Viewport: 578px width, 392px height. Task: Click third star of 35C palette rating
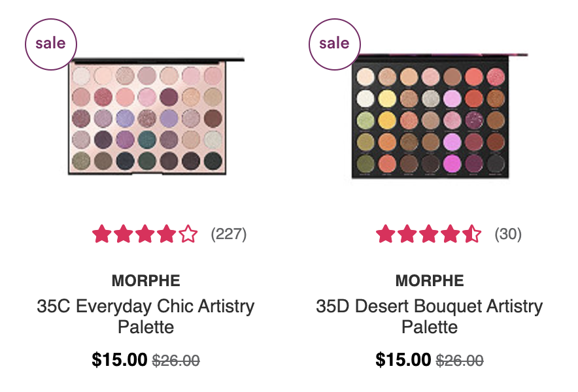pos(145,234)
